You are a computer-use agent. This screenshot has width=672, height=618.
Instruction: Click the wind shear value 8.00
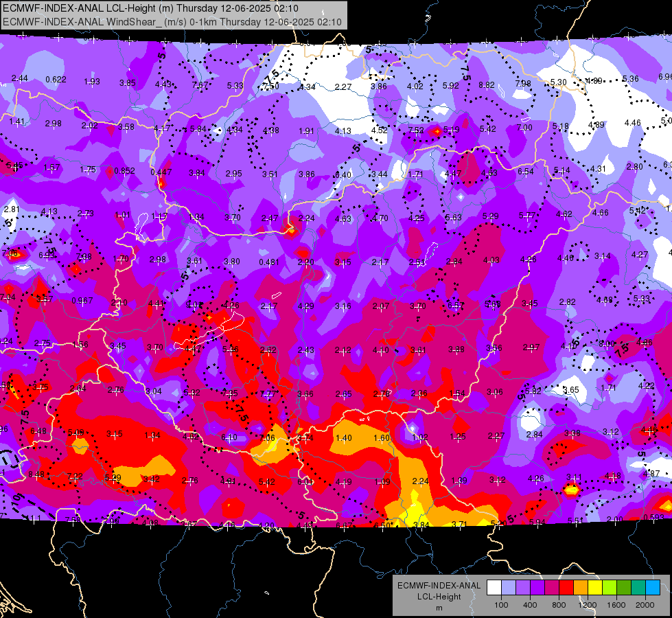click(606, 343)
